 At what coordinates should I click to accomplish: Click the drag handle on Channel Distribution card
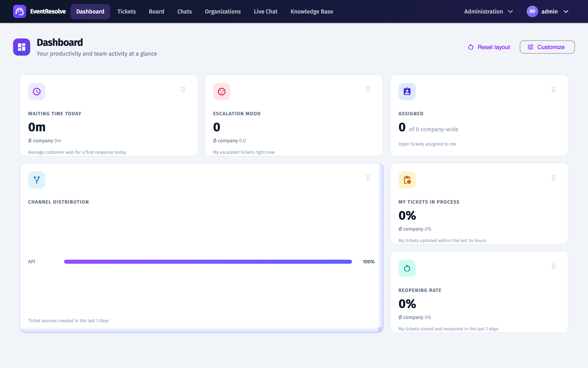click(368, 178)
